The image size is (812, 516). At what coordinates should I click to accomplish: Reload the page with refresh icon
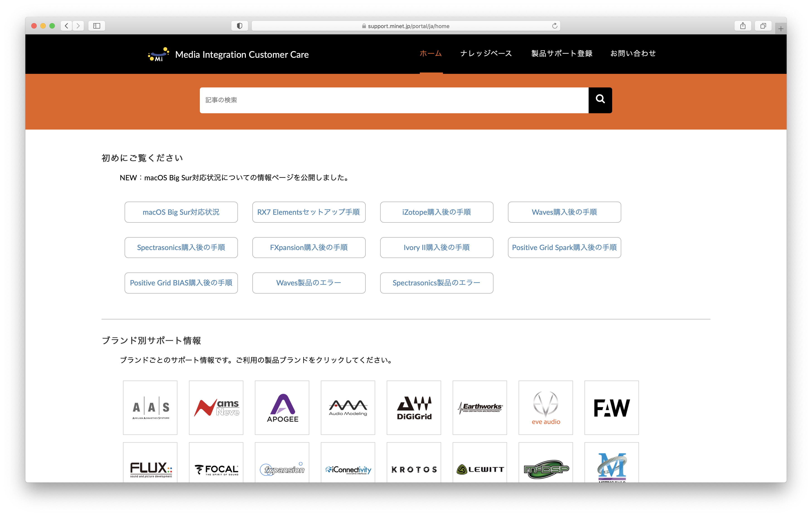[x=555, y=26]
